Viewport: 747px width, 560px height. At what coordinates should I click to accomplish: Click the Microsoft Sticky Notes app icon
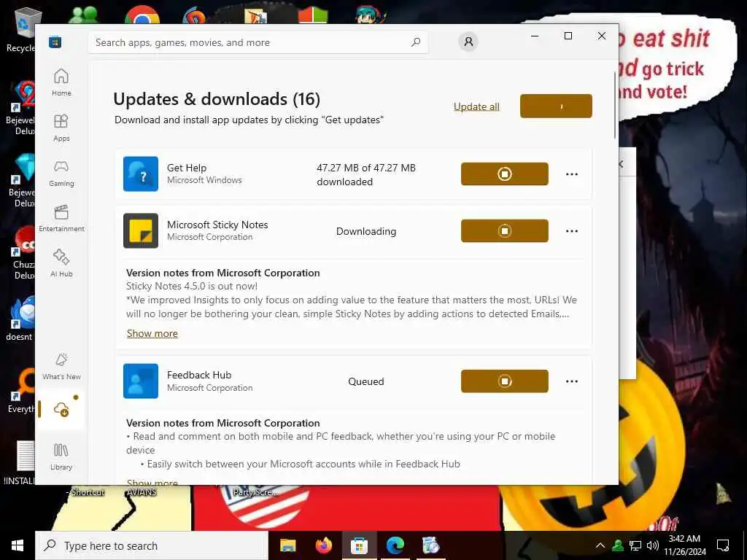pyautogui.click(x=141, y=231)
